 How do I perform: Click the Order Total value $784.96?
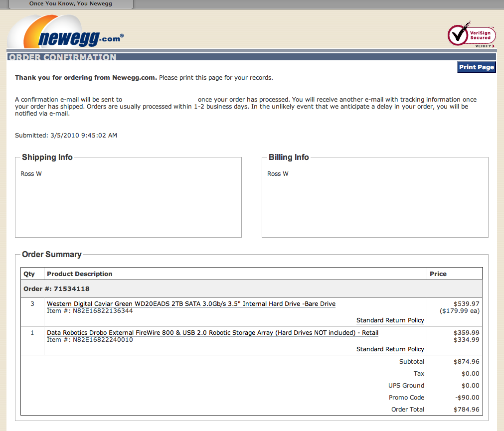click(467, 410)
